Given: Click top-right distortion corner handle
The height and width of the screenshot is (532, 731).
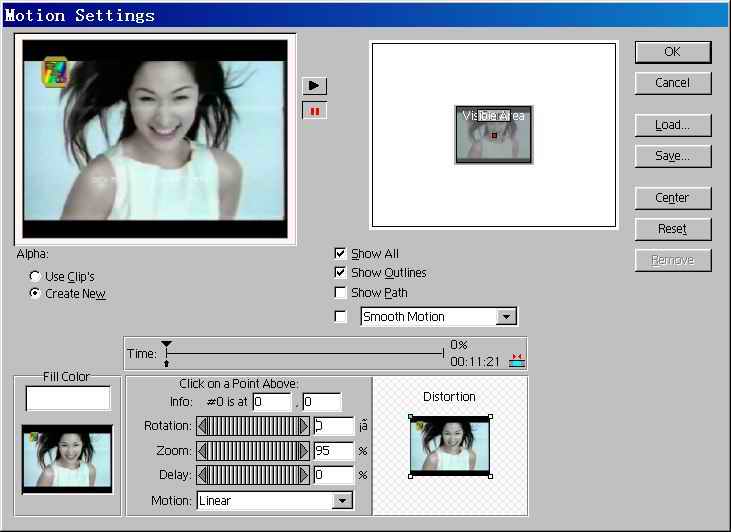Looking at the screenshot, I should [490, 417].
